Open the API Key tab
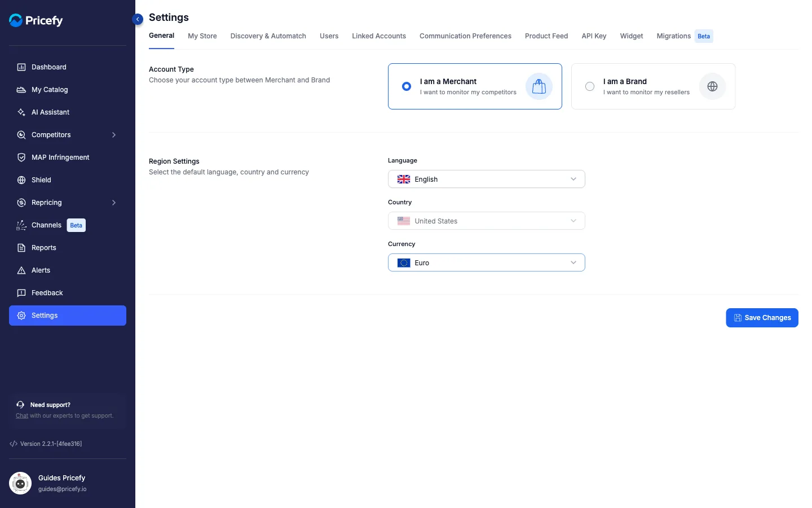The width and height of the screenshot is (812, 508). (x=594, y=36)
